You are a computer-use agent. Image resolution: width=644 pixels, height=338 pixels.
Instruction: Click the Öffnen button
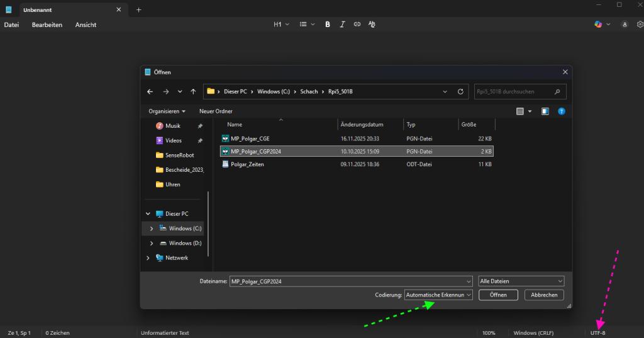[497, 295]
